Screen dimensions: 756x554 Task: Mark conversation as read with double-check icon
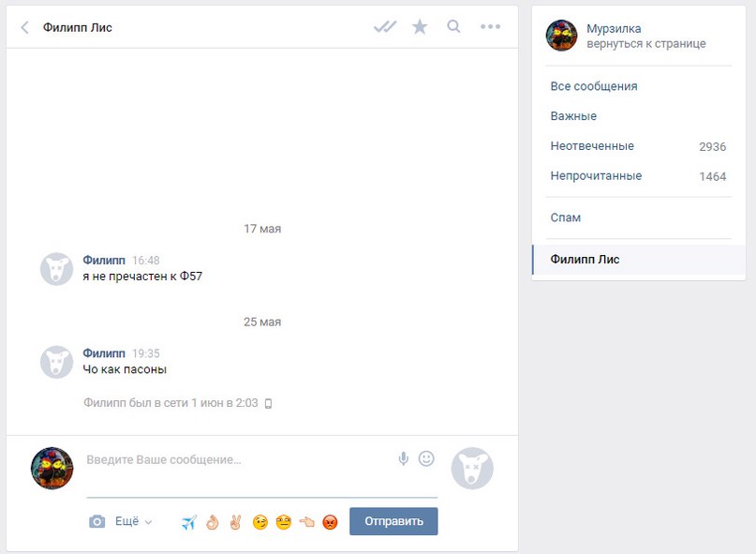385,26
